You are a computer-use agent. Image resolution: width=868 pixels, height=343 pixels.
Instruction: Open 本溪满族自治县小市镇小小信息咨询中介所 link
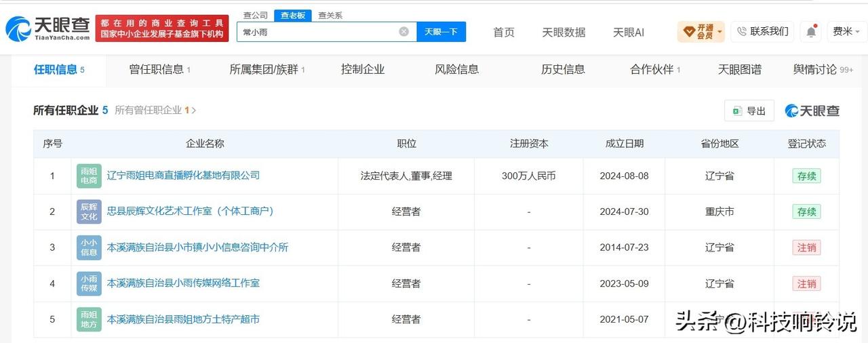(197, 247)
